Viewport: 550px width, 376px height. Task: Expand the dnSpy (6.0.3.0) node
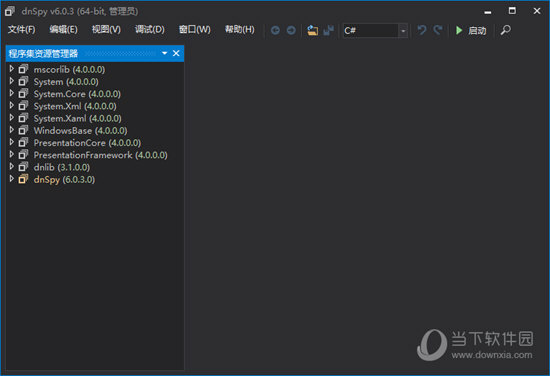(12, 179)
